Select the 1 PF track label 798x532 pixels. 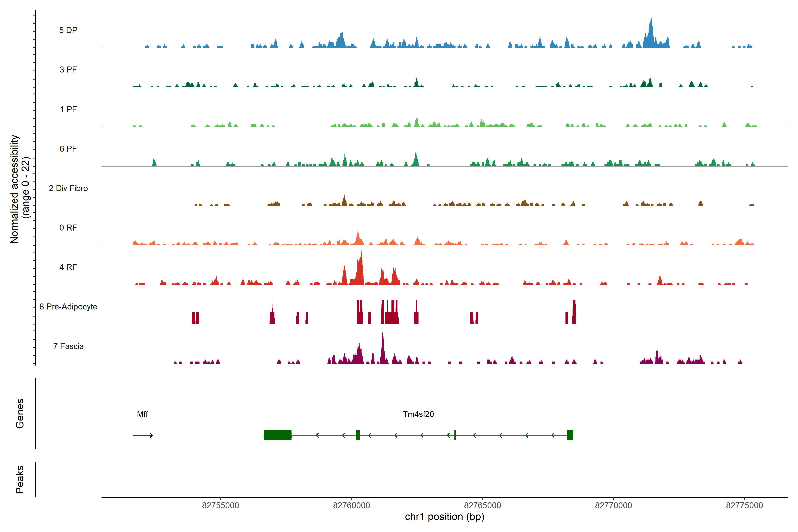coord(68,109)
